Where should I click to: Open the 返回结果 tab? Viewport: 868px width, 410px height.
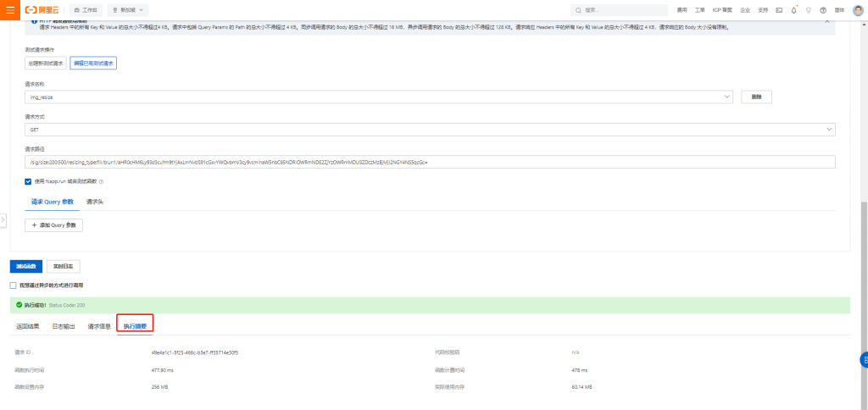(28, 326)
